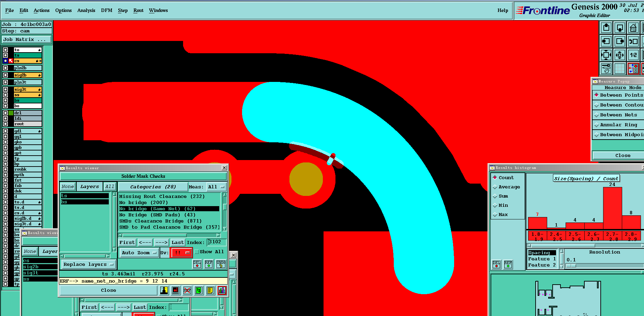Click Last button in Solder Mask Checks viewer
This screenshot has width=644, height=316.
(x=178, y=243)
